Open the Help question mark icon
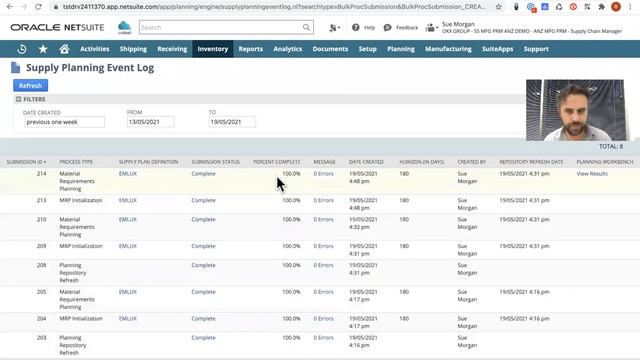This screenshot has width=640, height=360. coord(356,27)
